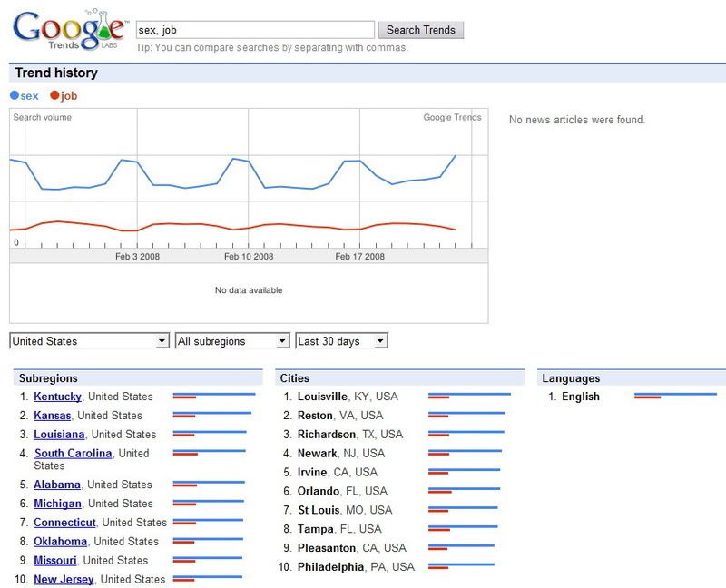Click the Oklahoma subregion link
Viewport: 726px width, 588px height.
pyautogui.click(x=60, y=542)
